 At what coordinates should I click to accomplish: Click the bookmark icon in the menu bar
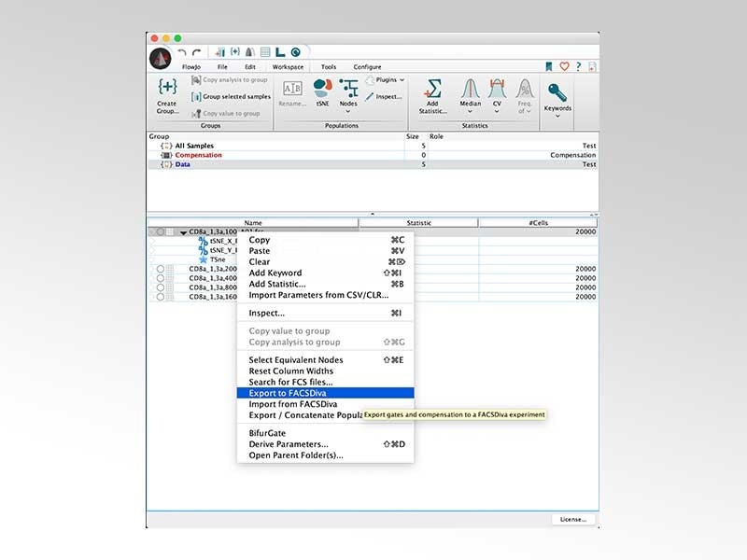(549, 66)
